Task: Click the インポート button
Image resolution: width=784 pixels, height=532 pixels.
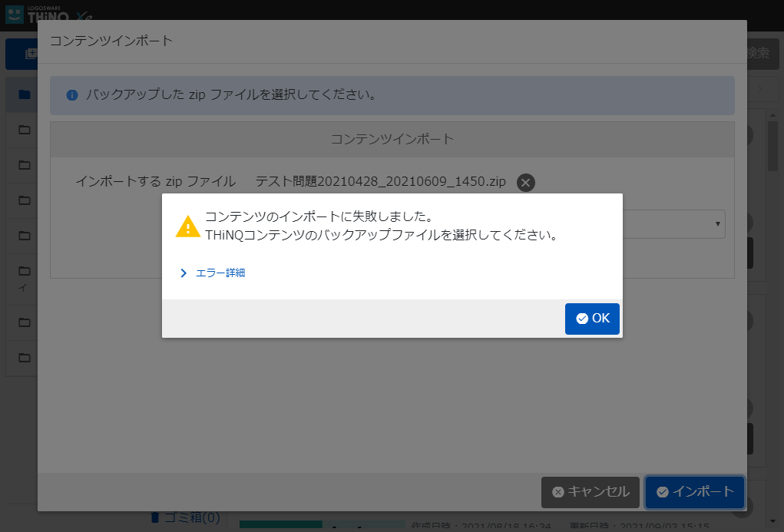Action: click(695, 492)
